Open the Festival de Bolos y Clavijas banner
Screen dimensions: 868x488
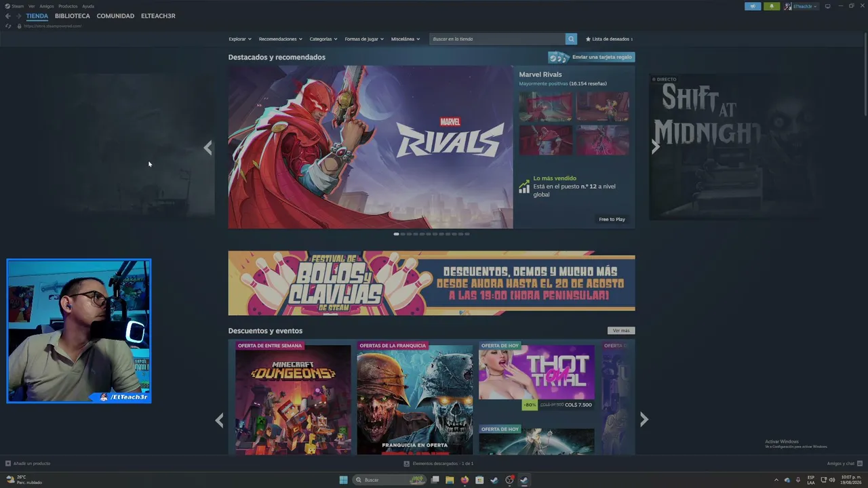click(x=431, y=283)
